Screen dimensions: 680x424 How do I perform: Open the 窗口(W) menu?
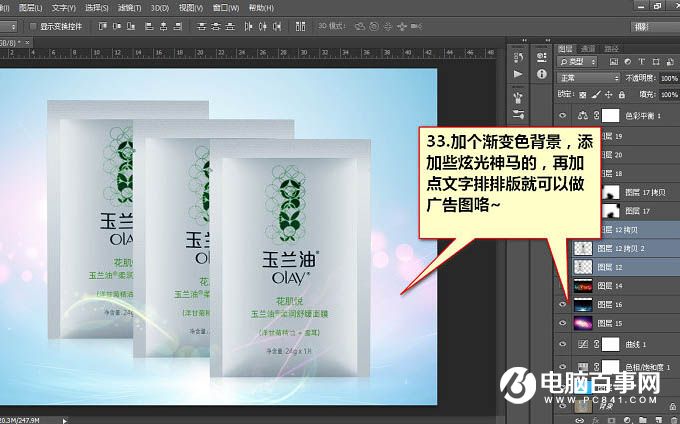point(226,8)
